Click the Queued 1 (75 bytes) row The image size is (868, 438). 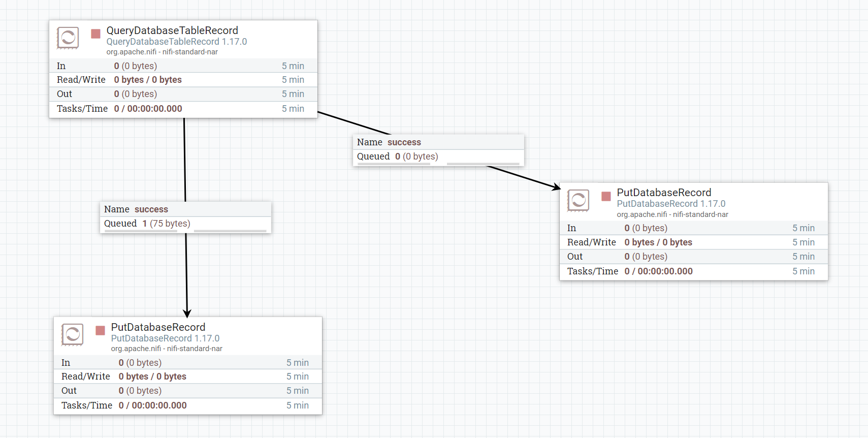185,224
